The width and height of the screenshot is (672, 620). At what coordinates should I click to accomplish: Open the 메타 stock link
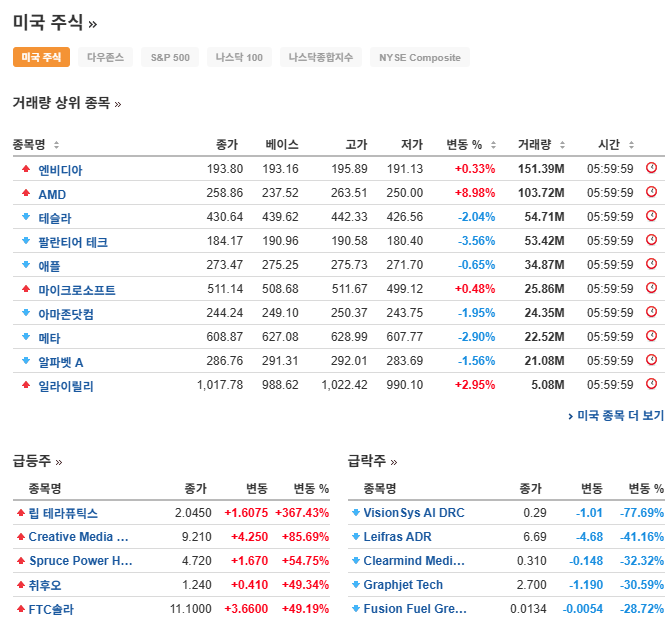point(49,338)
